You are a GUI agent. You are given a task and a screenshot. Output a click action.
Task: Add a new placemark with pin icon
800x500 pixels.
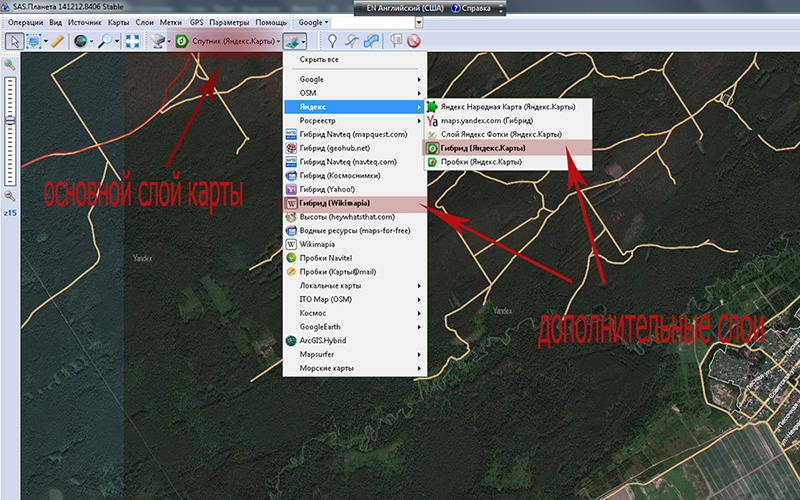[x=332, y=41]
